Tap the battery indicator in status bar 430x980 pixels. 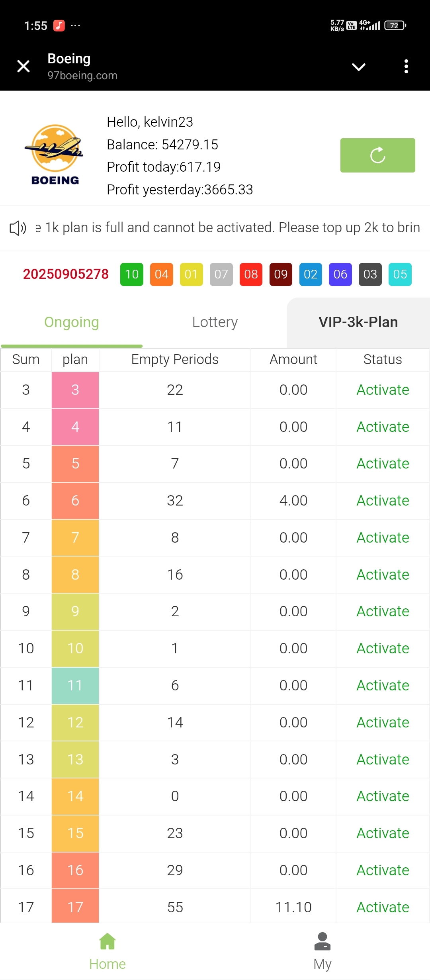click(x=395, y=25)
